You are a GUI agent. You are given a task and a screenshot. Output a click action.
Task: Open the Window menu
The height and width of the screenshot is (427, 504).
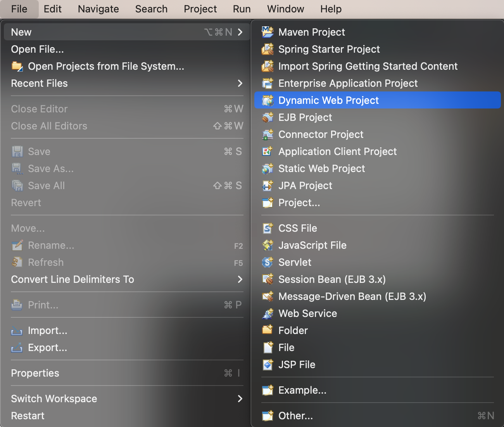tap(286, 9)
